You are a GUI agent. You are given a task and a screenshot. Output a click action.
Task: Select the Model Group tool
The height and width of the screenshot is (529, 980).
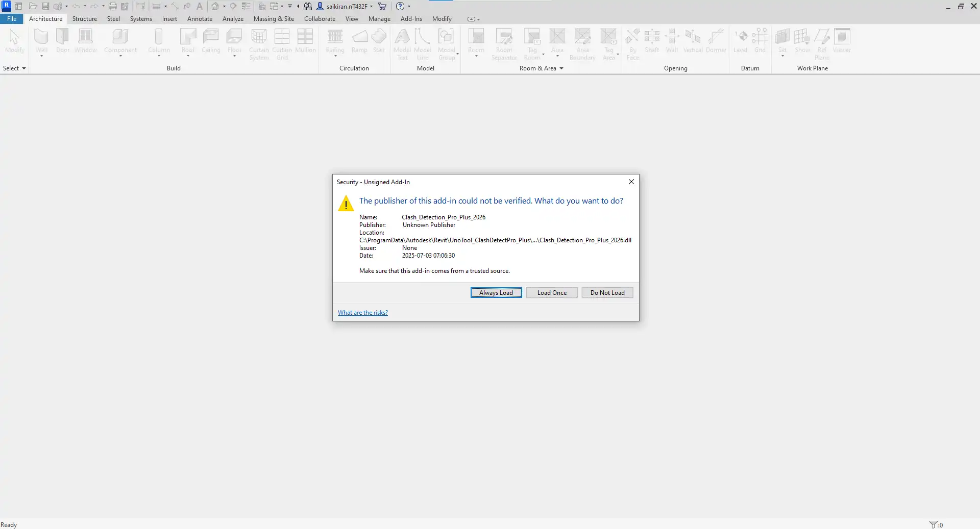[447, 44]
